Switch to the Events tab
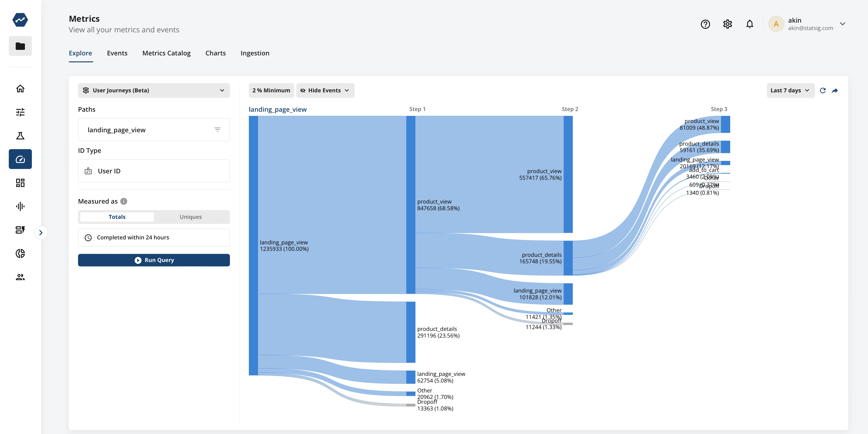868x434 pixels. click(117, 53)
